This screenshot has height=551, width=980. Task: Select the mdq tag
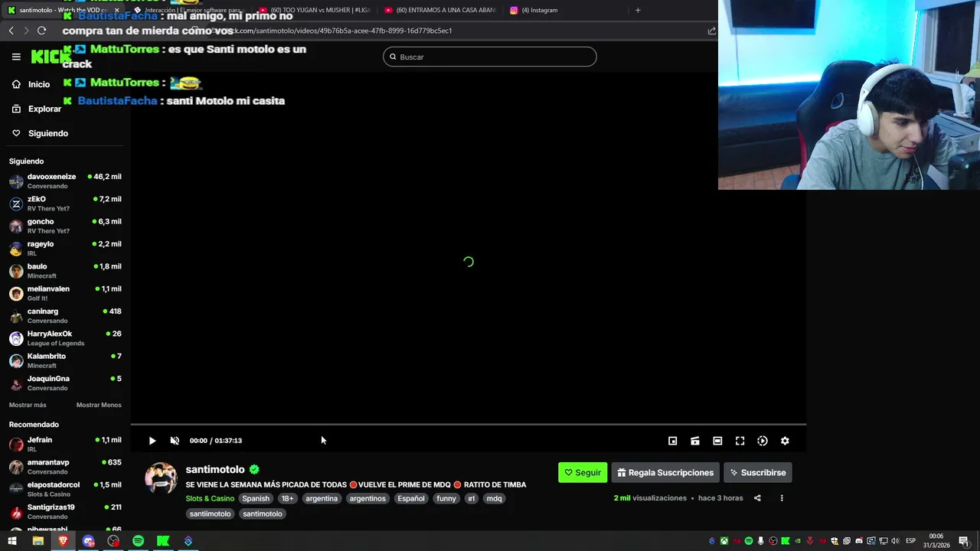[495, 498]
